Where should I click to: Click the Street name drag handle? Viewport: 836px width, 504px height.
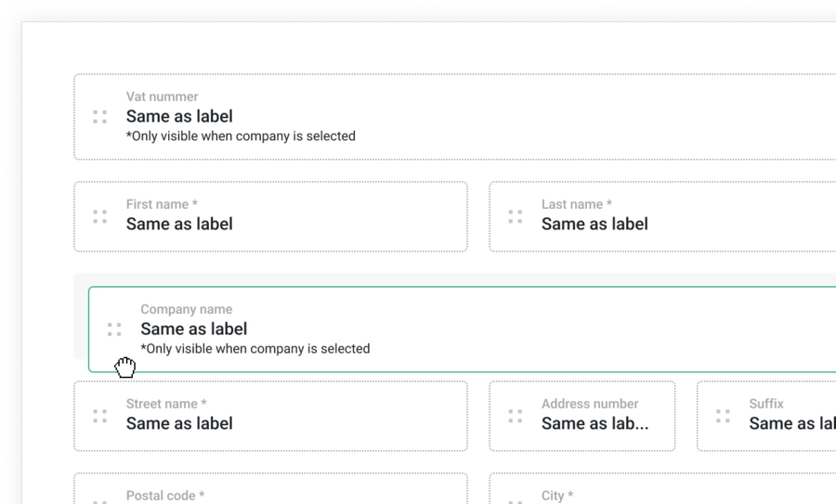pyautogui.click(x=99, y=416)
